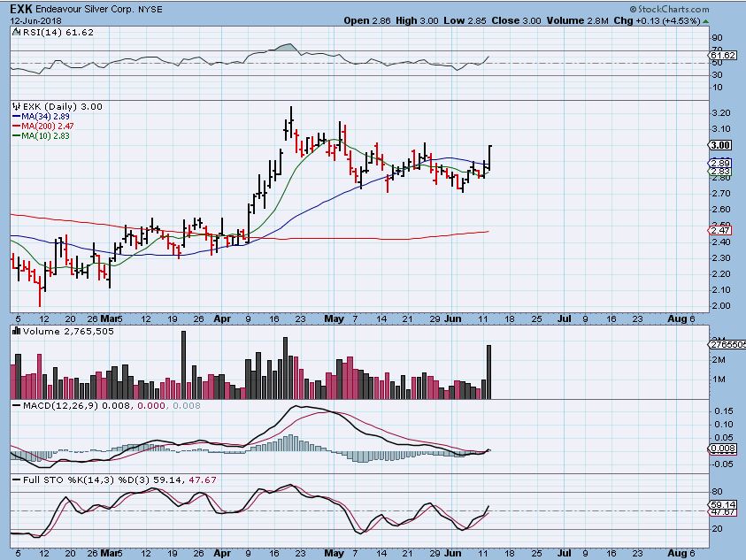The image size is (746, 560).
Task: Click the MACD(12,26,9) legend icon
Action: click(x=13, y=404)
